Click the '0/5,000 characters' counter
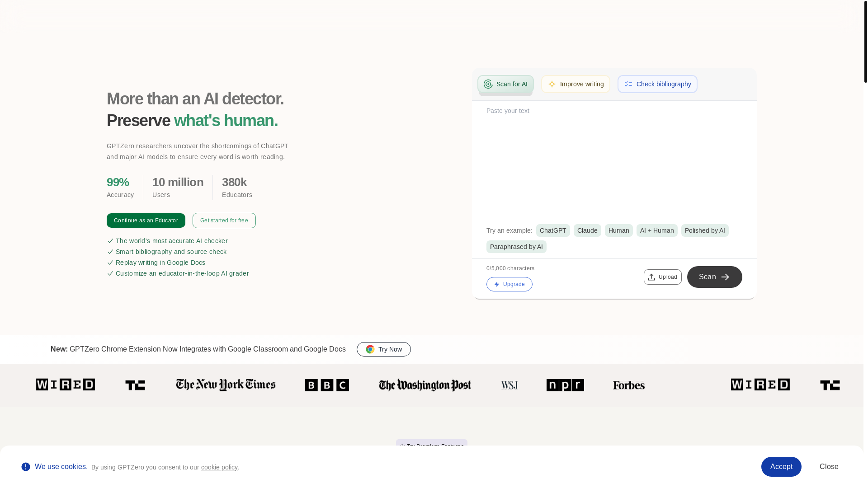Image resolution: width=868 pixels, height=488 pixels. click(510, 268)
